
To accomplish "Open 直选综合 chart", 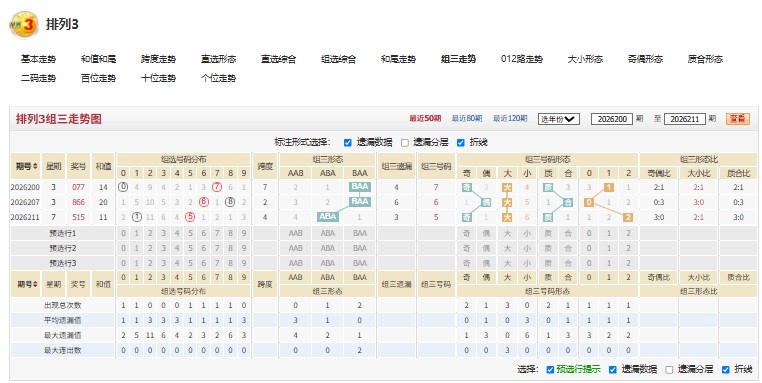I will 278,59.
